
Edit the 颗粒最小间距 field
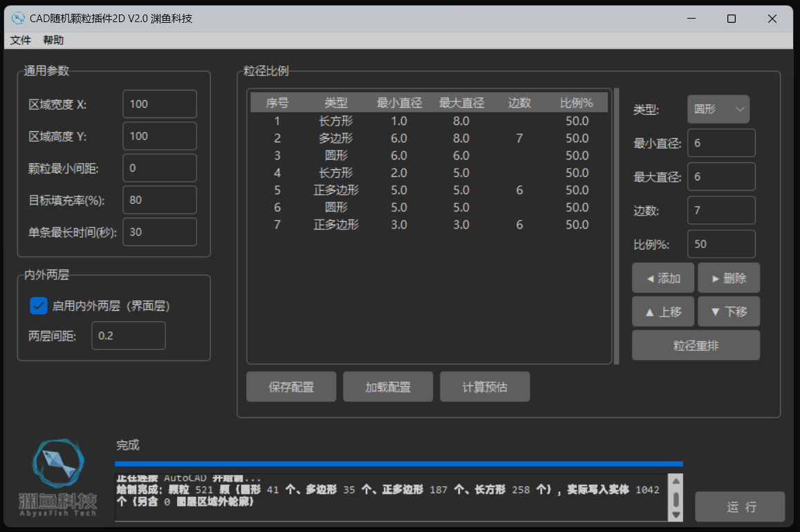pyautogui.click(x=160, y=168)
